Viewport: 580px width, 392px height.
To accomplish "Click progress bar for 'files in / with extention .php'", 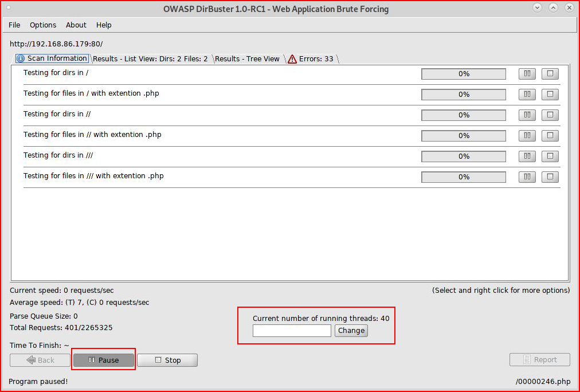I will [464, 95].
